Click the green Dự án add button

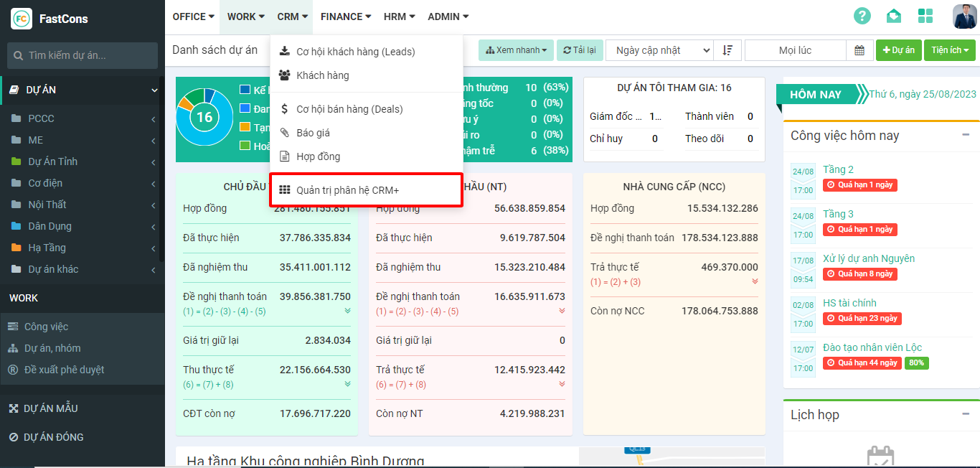[898, 50]
